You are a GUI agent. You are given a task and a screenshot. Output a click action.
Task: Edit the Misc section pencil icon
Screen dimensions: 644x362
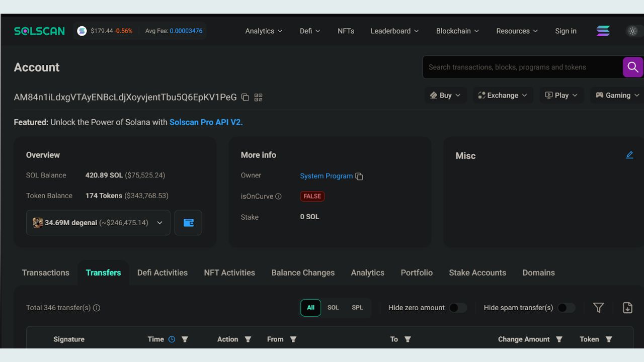[x=629, y=155]
